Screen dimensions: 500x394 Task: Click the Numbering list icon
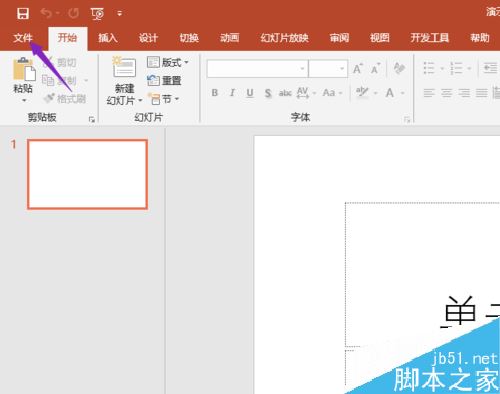point(456,68)
